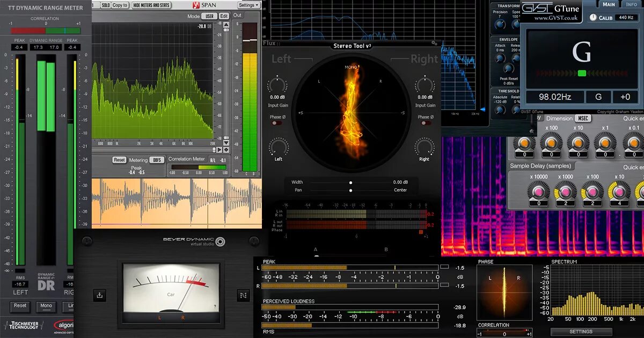Toggle R/L correlation channel in SPAN
Viewport: 644px width, 338px height.
point(211,160)
